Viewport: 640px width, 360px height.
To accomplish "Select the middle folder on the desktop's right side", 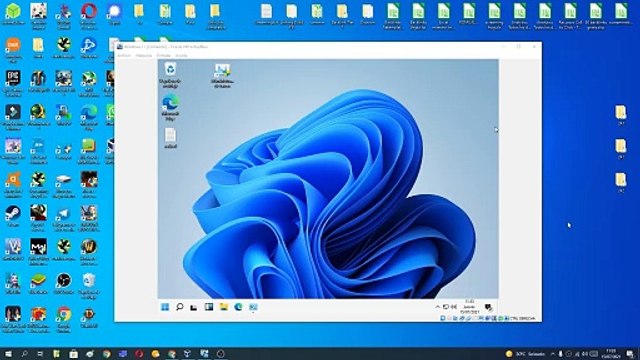I will (621, 149).
